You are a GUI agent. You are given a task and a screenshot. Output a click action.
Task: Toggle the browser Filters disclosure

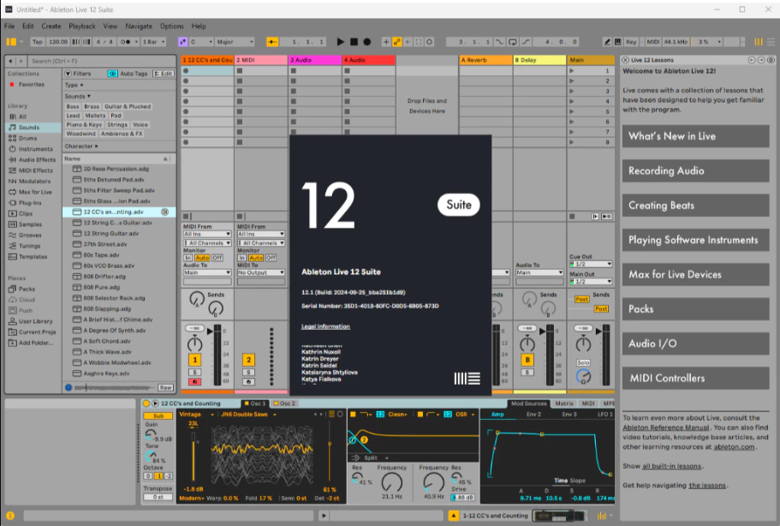coord(68,73)
